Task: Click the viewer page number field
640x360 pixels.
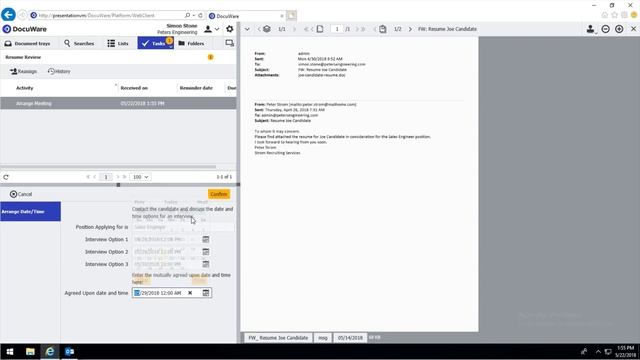Action: tap(337, 29)
